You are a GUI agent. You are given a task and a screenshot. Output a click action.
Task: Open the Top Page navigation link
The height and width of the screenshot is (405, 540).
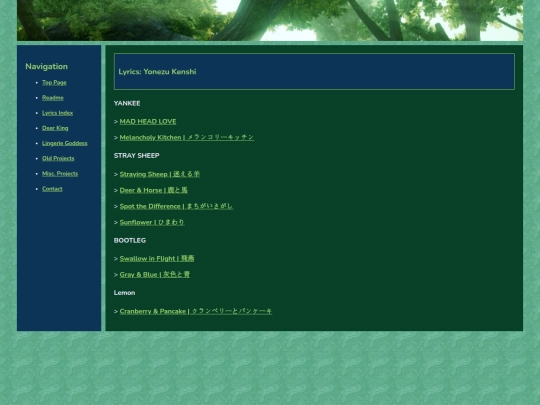pos(54,83)
